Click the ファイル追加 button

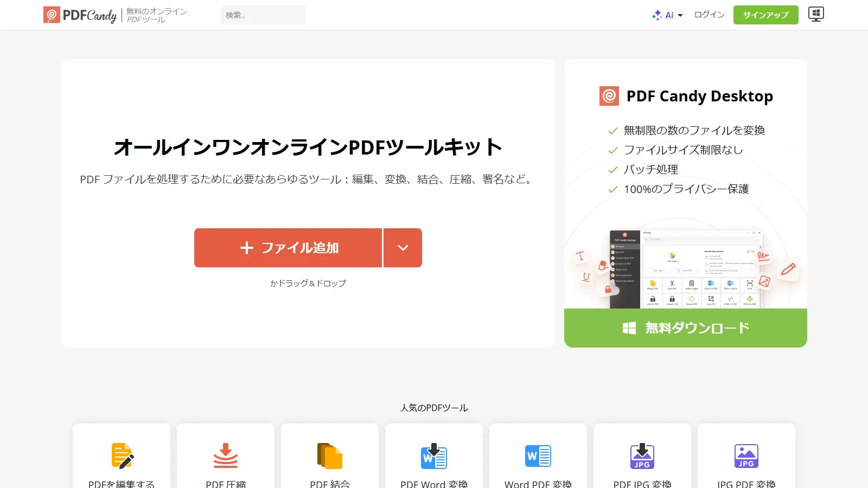point(288,248)
